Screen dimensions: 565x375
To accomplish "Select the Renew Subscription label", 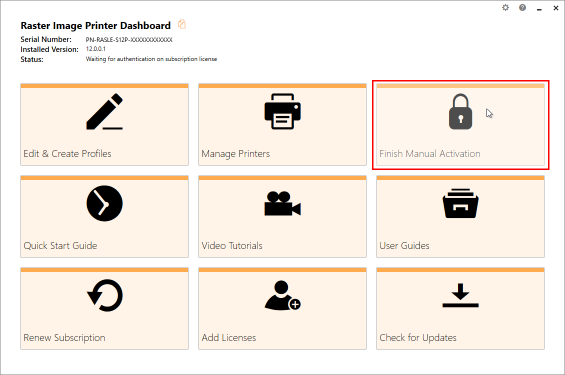I will [64, 338].
